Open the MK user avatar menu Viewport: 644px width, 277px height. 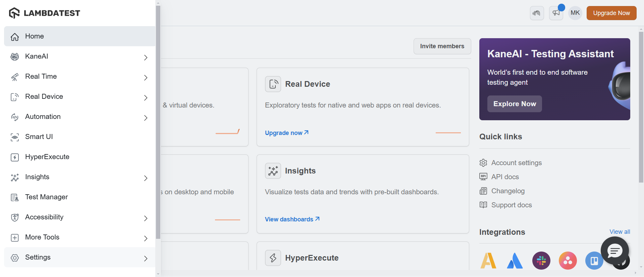[575, 13]
